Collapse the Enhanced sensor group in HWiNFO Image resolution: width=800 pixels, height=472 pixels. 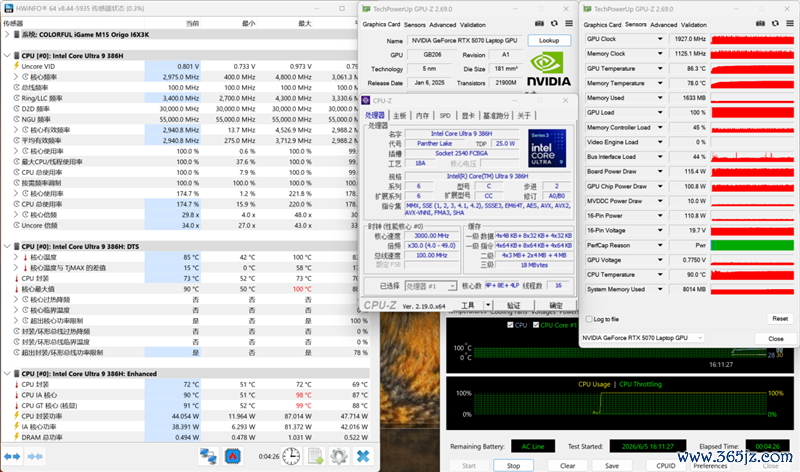coord(7,374)
